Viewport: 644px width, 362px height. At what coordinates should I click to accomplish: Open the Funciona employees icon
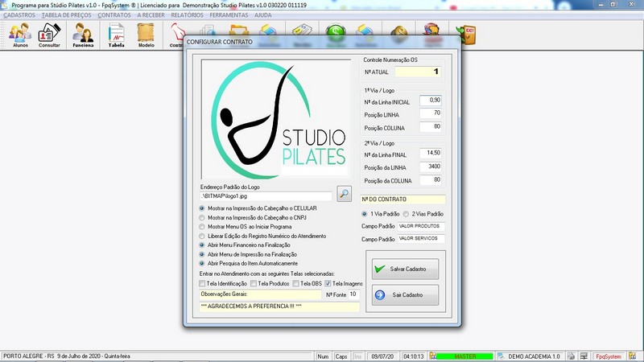83,35
